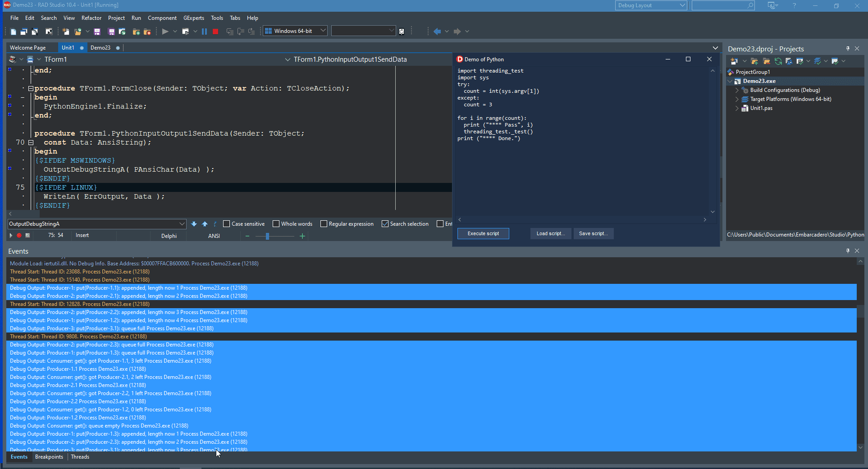
Task: Open the Refactor menu
Action: 91,18
